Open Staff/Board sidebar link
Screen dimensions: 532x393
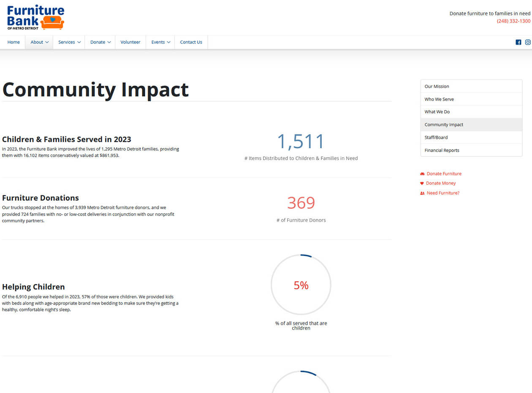tap(436, 137)
